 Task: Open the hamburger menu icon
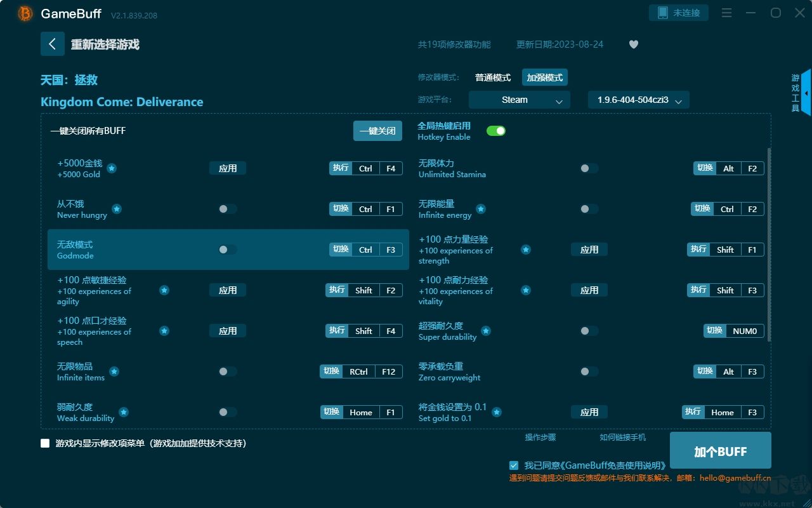pyautogui.click(x=727, y=13)
